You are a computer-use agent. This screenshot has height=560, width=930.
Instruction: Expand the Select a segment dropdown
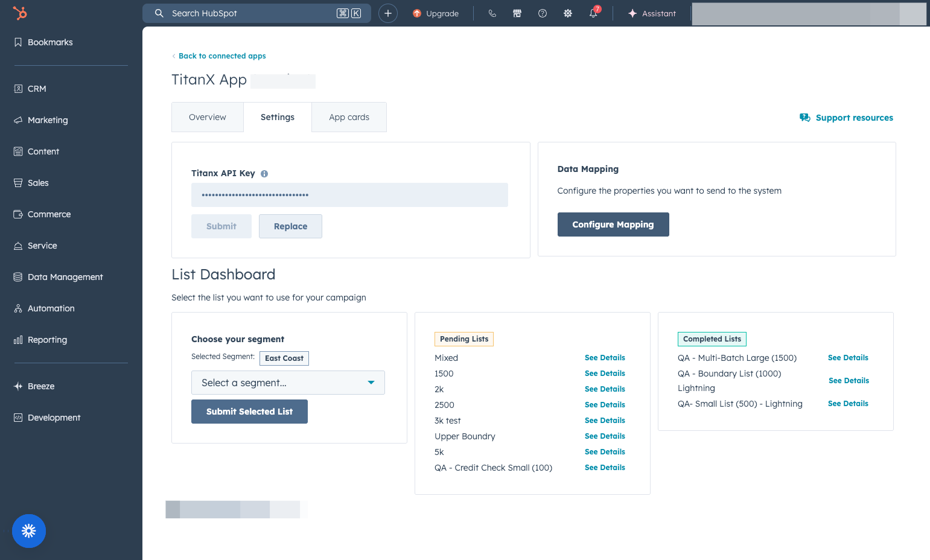[288, 383]
